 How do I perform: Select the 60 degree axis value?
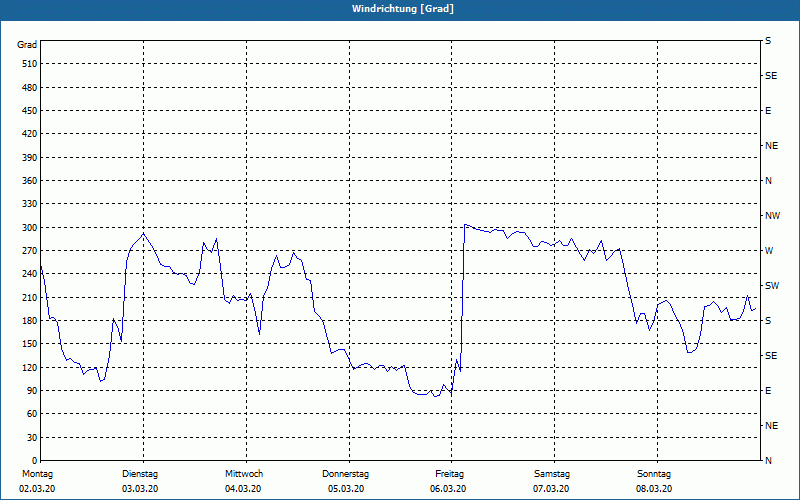[x=32, y=413]
